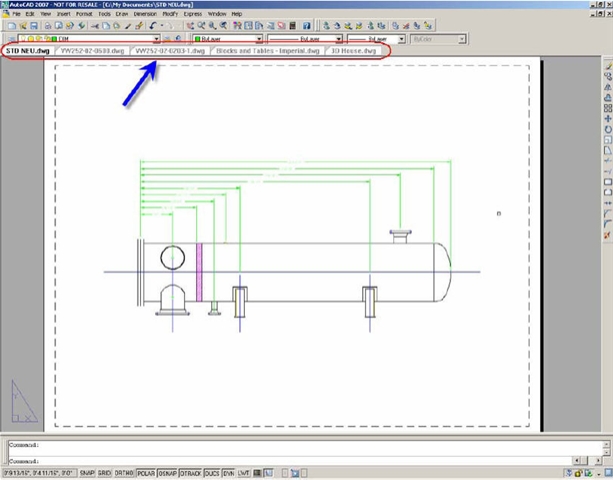613x480 pixels.
Task: Click the Plot Preview icon
Action: pyautogui.click(x=59, y=26)
